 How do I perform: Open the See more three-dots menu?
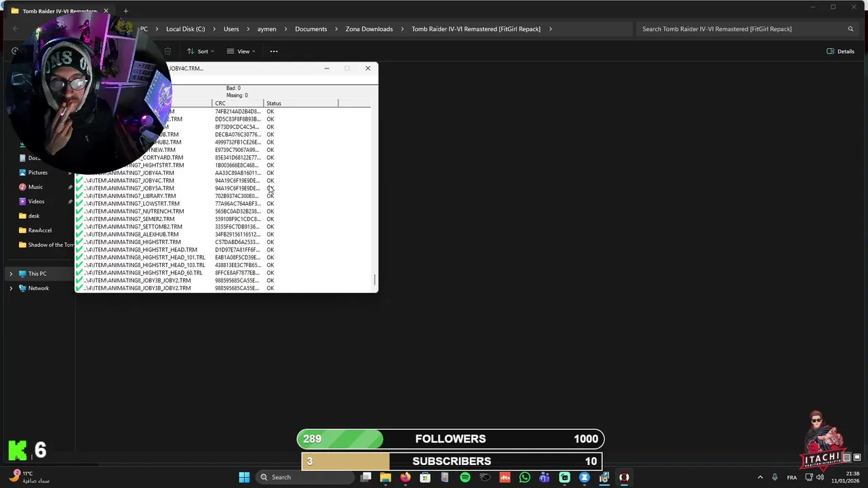(x=274, y=52)
